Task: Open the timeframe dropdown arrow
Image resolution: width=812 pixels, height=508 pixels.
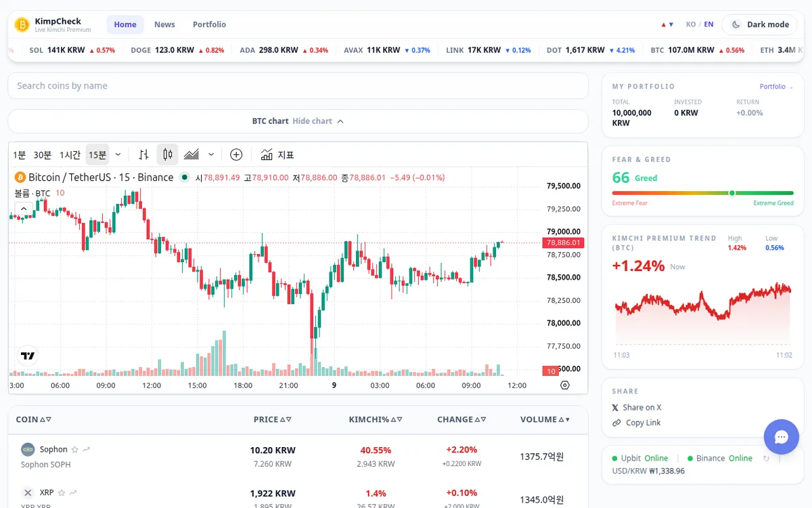Action: point(118,155)
